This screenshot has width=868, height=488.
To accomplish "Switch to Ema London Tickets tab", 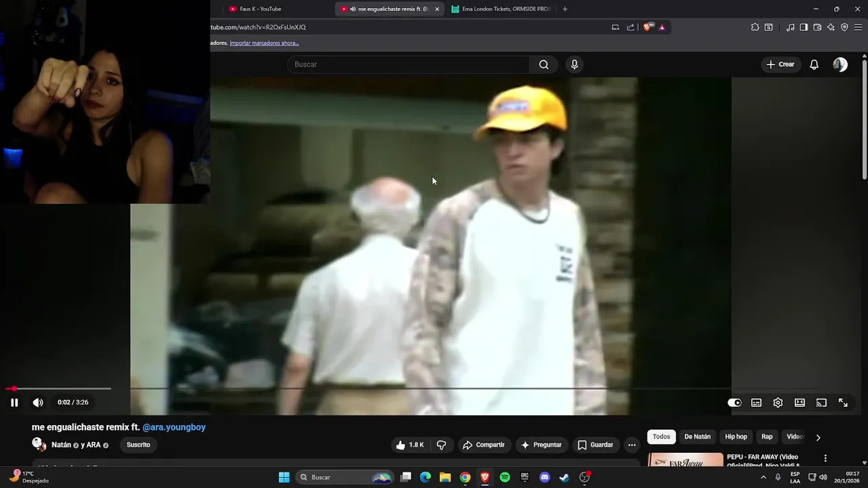I will click(x=500, y=9).
